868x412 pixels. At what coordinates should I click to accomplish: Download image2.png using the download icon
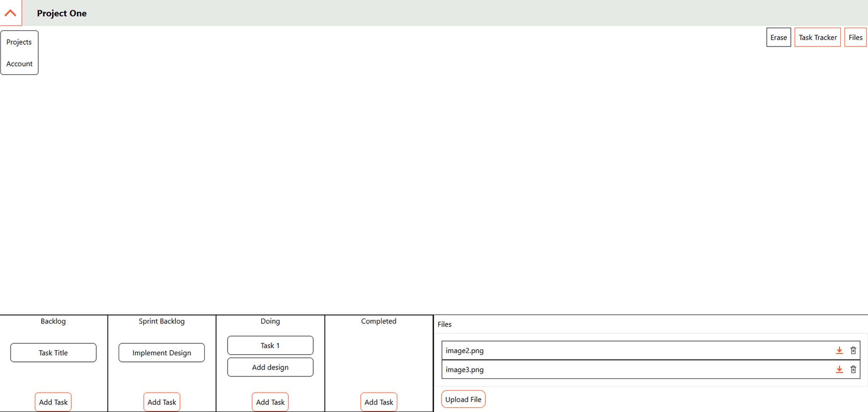point(839,351)
